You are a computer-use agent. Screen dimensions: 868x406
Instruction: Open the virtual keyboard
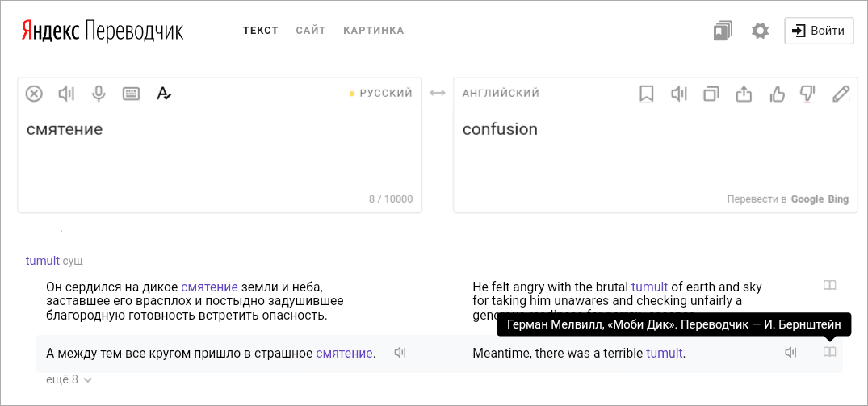[x=132, y=94]
